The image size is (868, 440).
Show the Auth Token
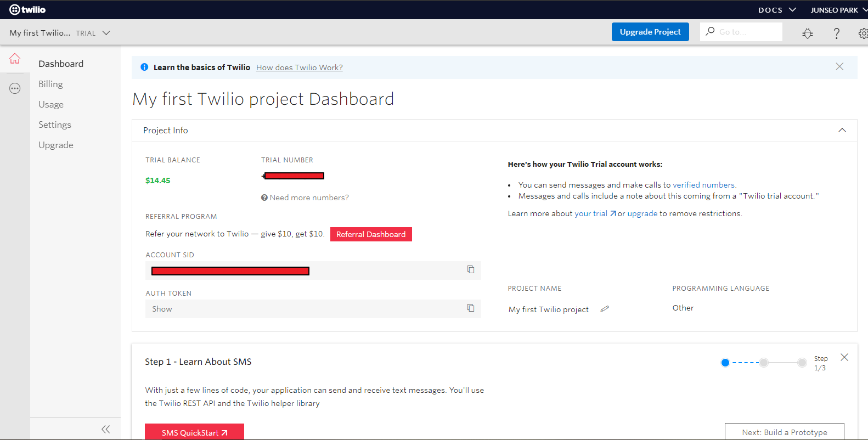pyautogui.click(x=162, y=309)
